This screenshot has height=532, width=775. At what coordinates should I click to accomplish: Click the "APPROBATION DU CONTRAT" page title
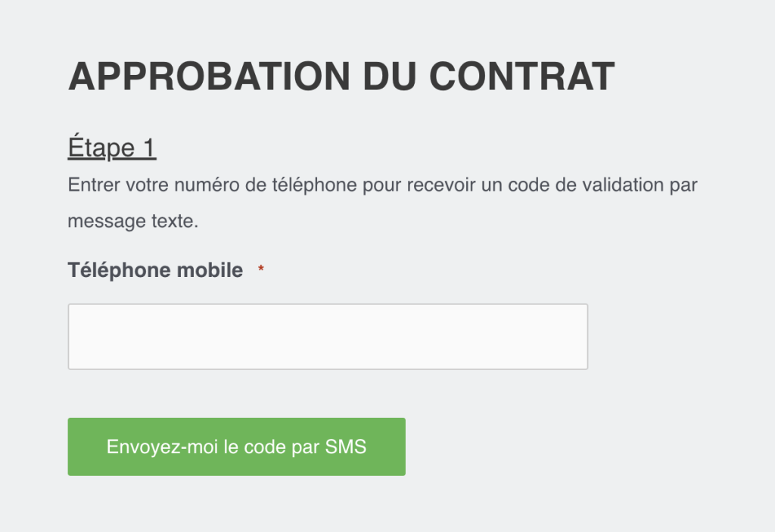coord(341,76)
